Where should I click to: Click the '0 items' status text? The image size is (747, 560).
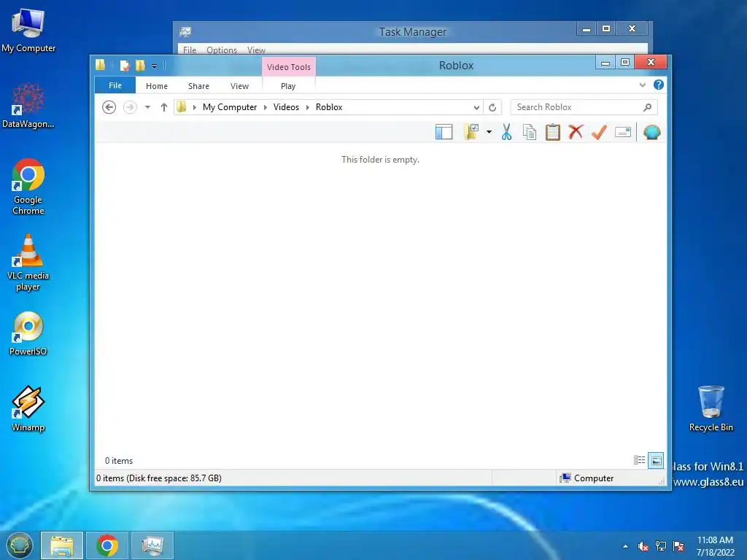119,461
